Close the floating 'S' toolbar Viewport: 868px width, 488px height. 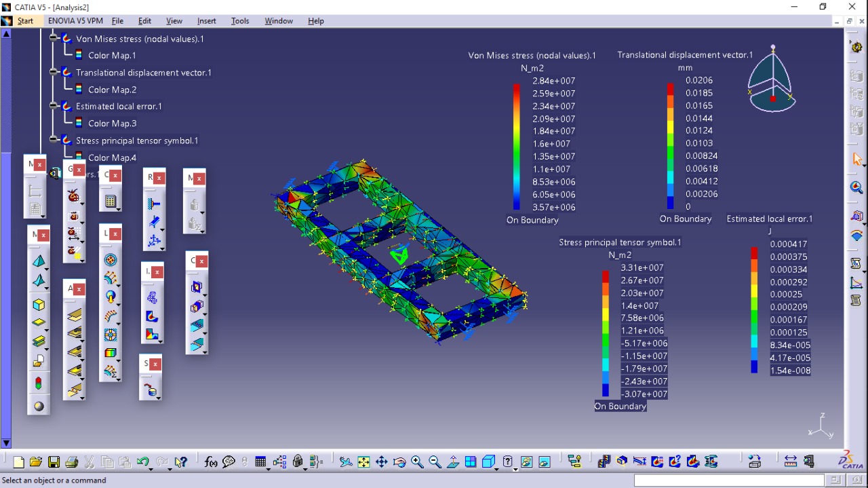coord(156,364)
